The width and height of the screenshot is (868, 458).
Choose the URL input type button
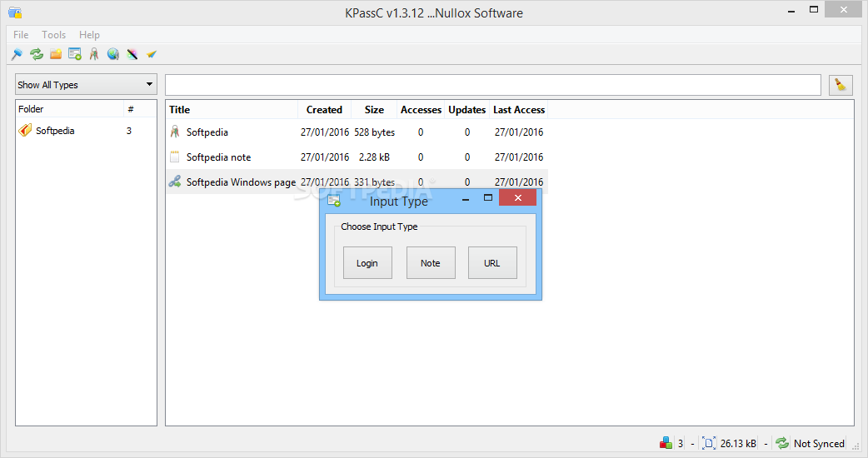492,263
